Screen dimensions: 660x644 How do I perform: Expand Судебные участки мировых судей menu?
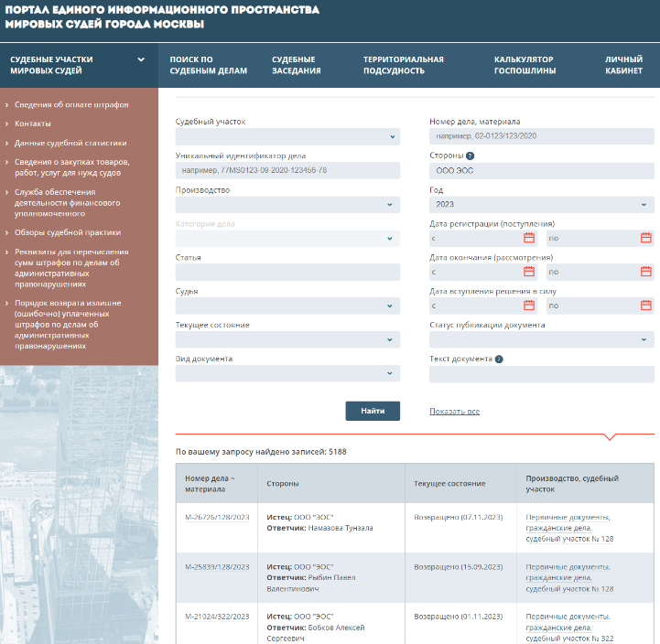(x=78, y=65)
